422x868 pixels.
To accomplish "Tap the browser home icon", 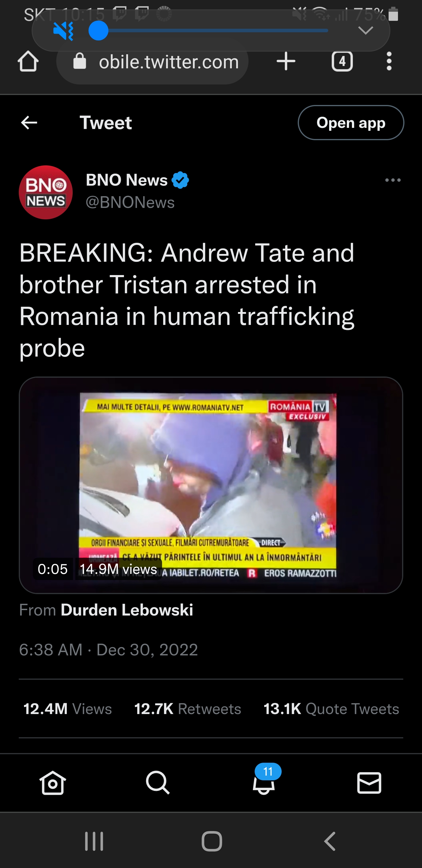I will (x=28, y=62).
